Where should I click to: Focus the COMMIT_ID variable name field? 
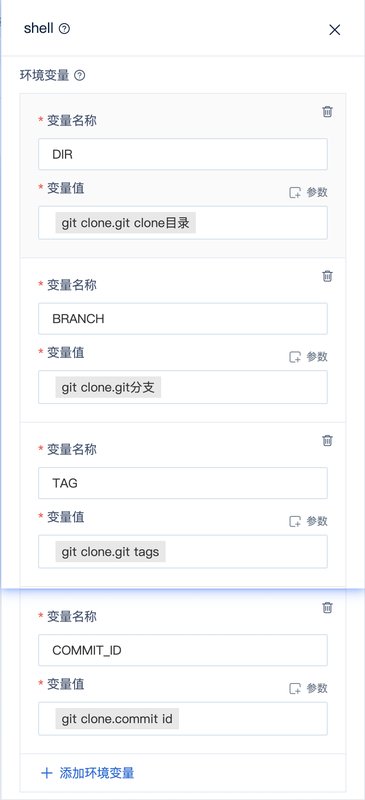click(x=183, y=650)
